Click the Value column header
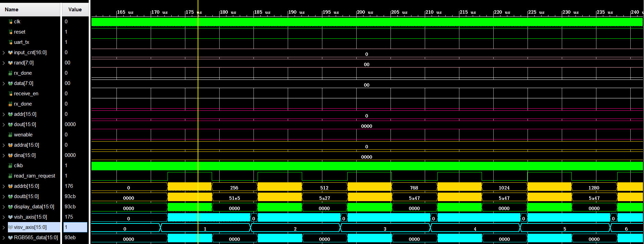This screenshot has width=644, height=244. (x=75, y=10)
